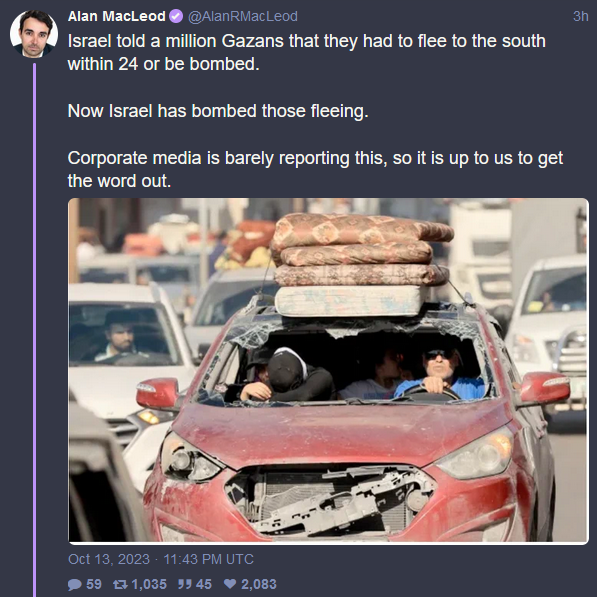Open Alan MacLeod's profile avatar
The image size is (597, 597).
[x=34, y=34]
